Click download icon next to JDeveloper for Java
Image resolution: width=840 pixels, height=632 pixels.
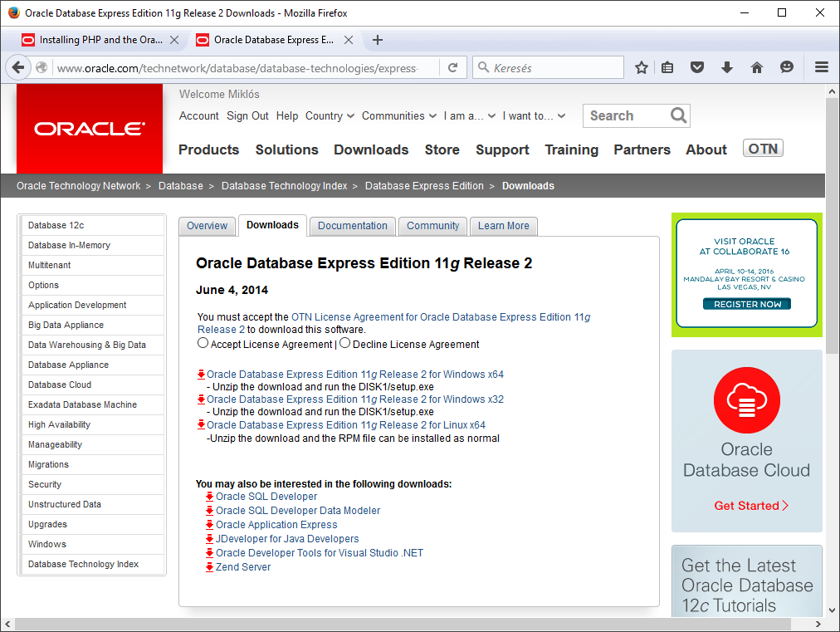click(x=210, y=539)
